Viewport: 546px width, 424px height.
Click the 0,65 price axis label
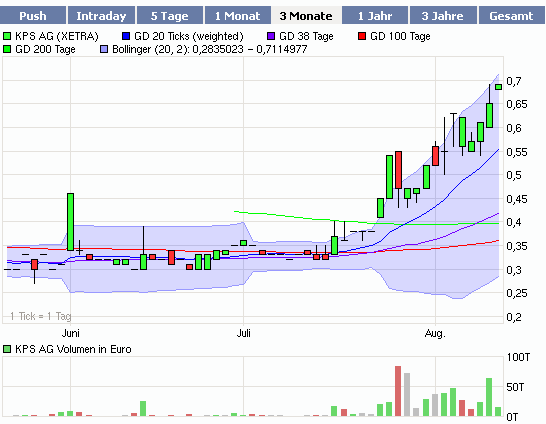(517, 104)
